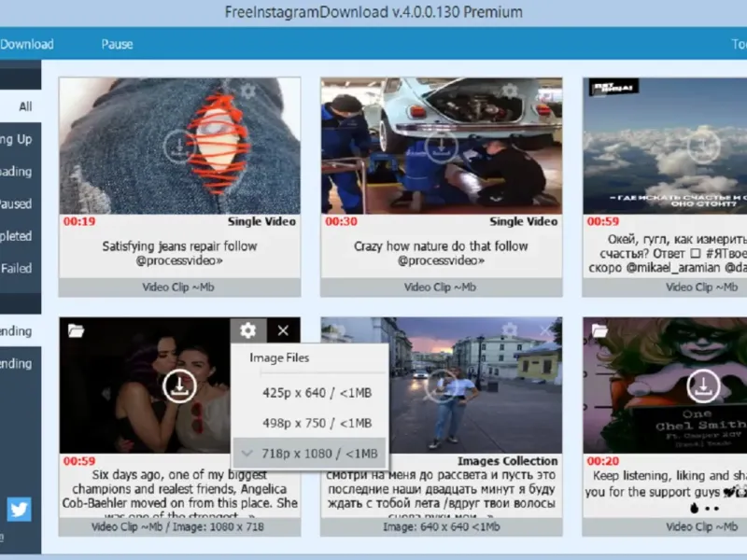The width and height of the screenshot is (747, 560).
Task: Click the Twitter bird icon in sidebar
Action: coord(19,509)
